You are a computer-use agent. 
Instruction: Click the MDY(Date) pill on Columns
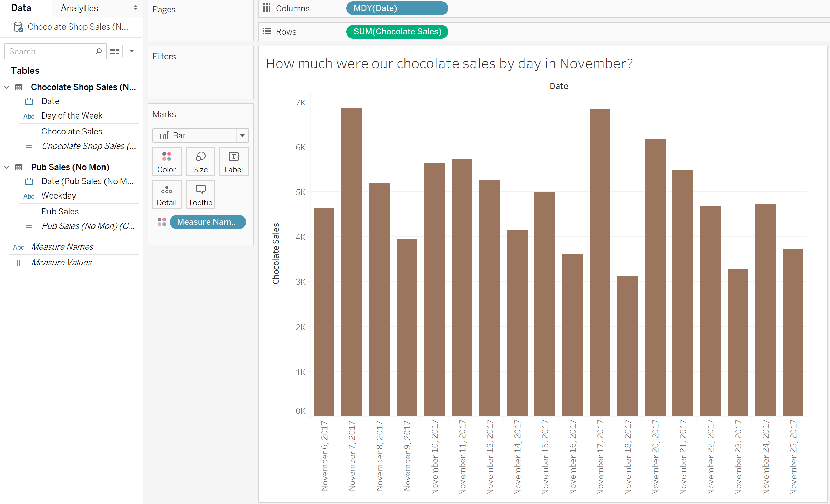click(x=397, y=8)
